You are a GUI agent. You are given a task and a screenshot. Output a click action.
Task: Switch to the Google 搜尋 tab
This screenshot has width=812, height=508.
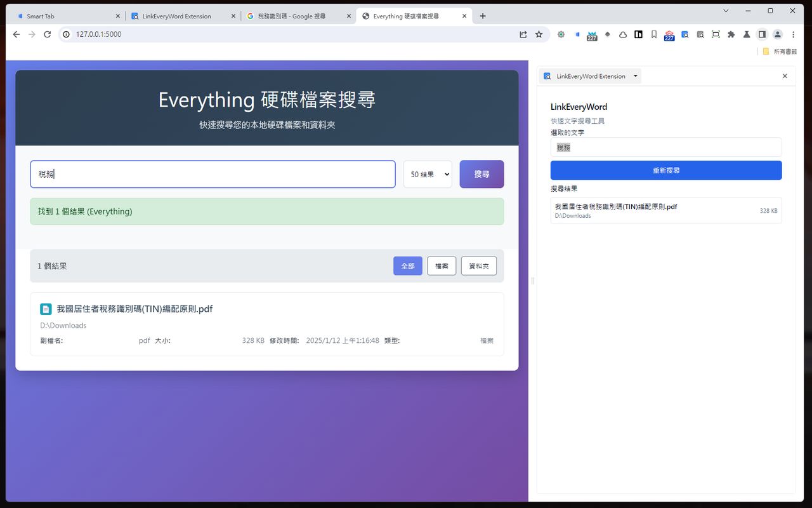tap(298, 16)
